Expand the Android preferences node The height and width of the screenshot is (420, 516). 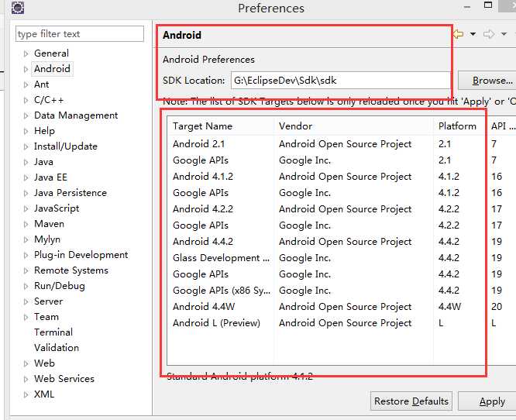(26, 69)
